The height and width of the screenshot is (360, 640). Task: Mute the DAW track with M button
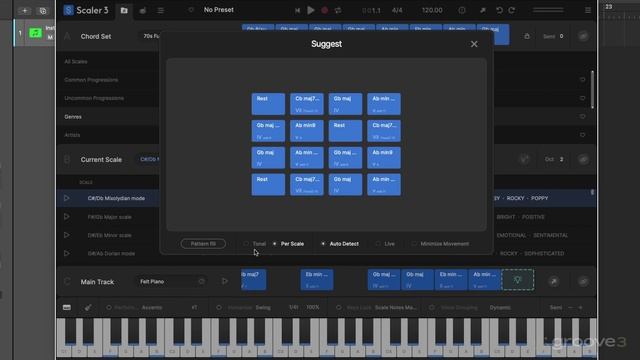pos(50,37)
